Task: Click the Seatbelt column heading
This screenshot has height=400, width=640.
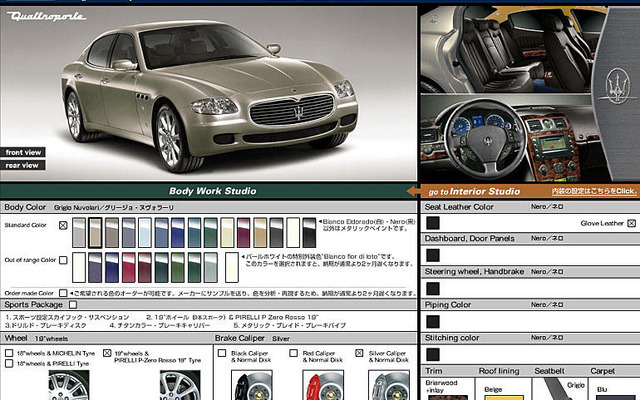Action: coord(549,371)
